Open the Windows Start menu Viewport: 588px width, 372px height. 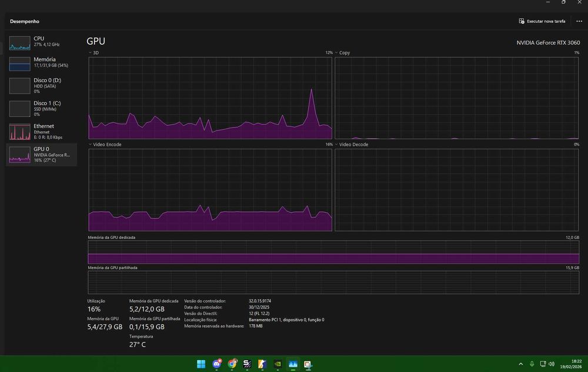pos(201,364)
